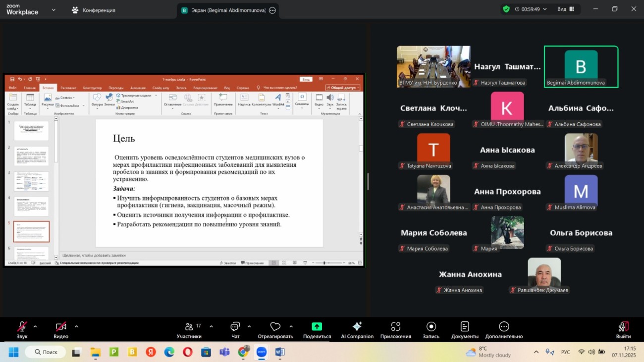
Task: Toggle meeting recording with Запись
Action: (x=430, y=330)
